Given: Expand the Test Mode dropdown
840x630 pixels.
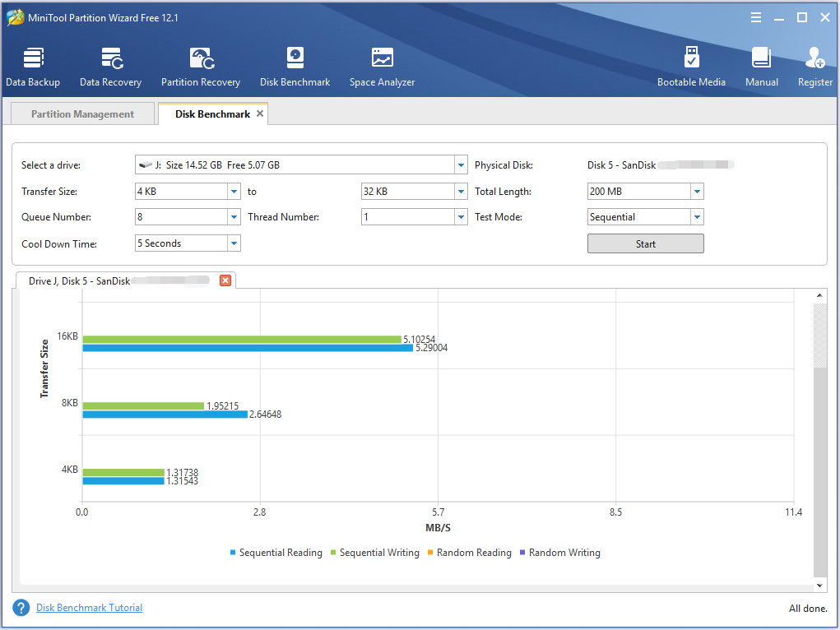Looking at the screenshot, I should [697, 218].
